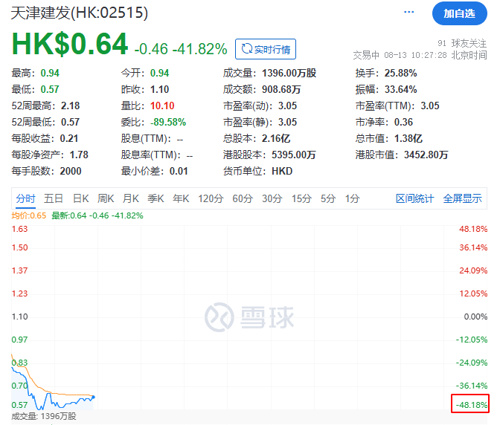This screenshot has width=500, height=425.
Task: Refresh quotes with 实时行情 button
Action: point(265,49)
